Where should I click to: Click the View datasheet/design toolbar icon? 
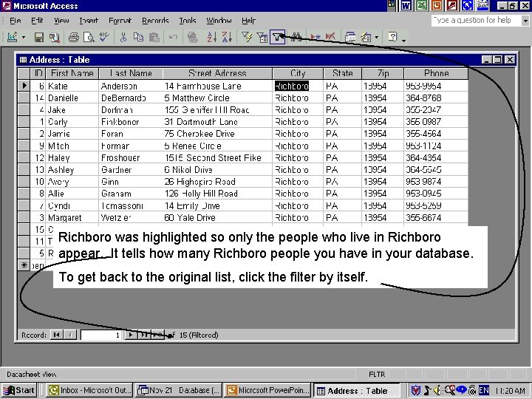pos(13,37)
